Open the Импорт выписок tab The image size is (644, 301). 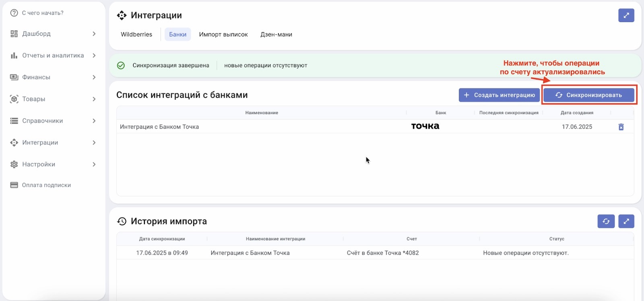click(223, 35)
